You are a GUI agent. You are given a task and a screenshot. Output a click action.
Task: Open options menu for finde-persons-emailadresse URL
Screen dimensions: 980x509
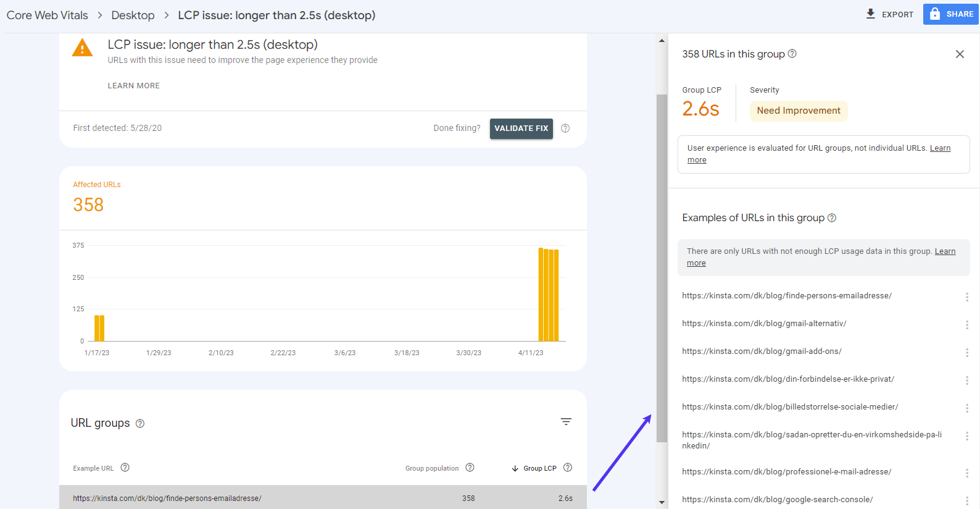coord(966,297)
